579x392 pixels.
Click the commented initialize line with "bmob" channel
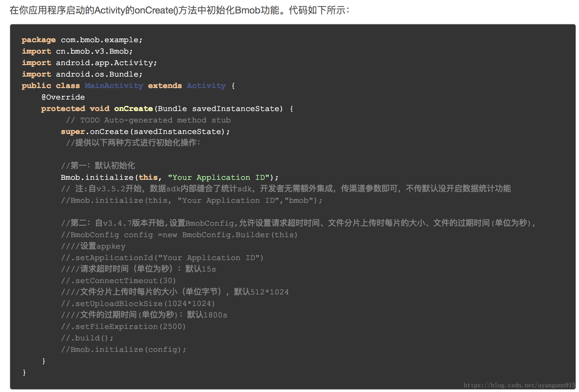pyautogui.click(x=192, y=200)
